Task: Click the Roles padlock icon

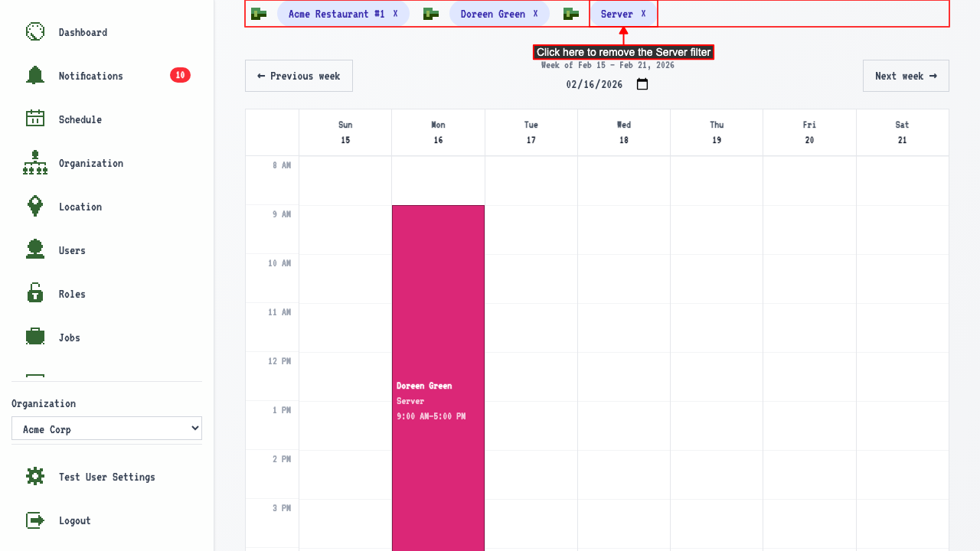Action: 35,294
